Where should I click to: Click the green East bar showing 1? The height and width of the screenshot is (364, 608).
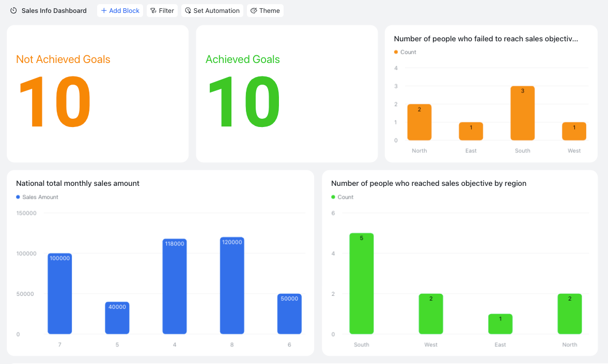pyautogui.click(x=500, y=324)
